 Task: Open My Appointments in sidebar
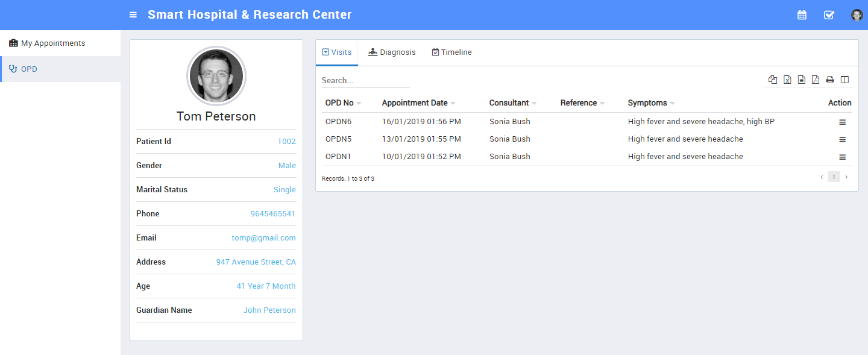point(53,43)
